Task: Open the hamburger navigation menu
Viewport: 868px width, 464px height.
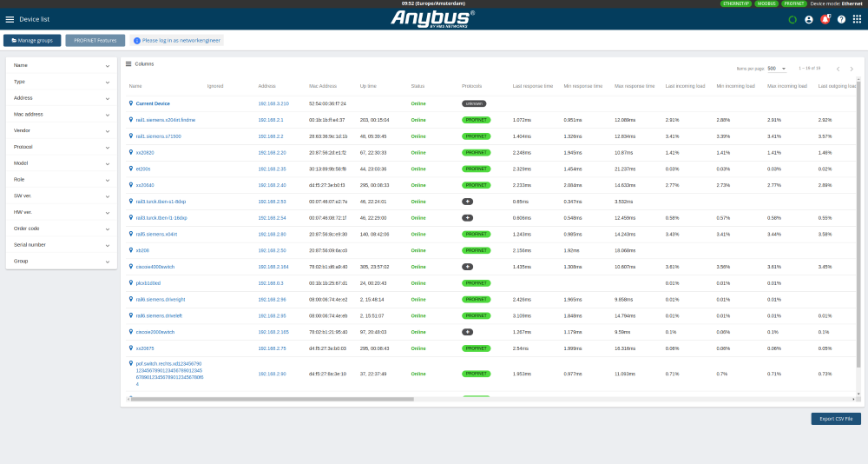Action: [10, 19]
